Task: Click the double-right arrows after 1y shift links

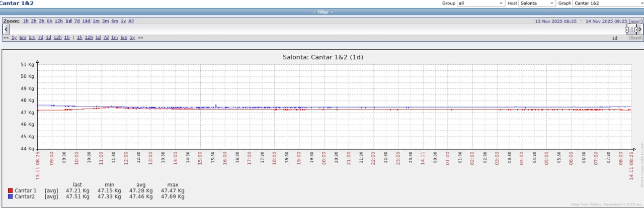Action: (x=140, y=38)
